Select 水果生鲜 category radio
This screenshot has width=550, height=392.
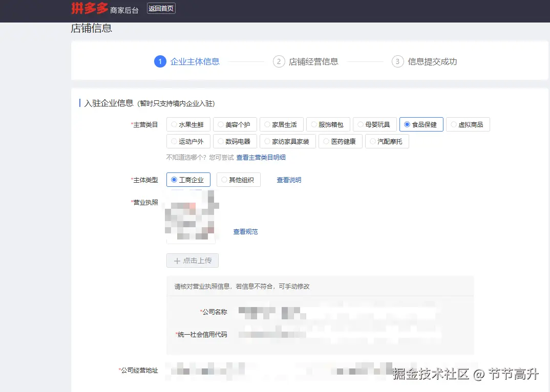(x=188, y=124)
